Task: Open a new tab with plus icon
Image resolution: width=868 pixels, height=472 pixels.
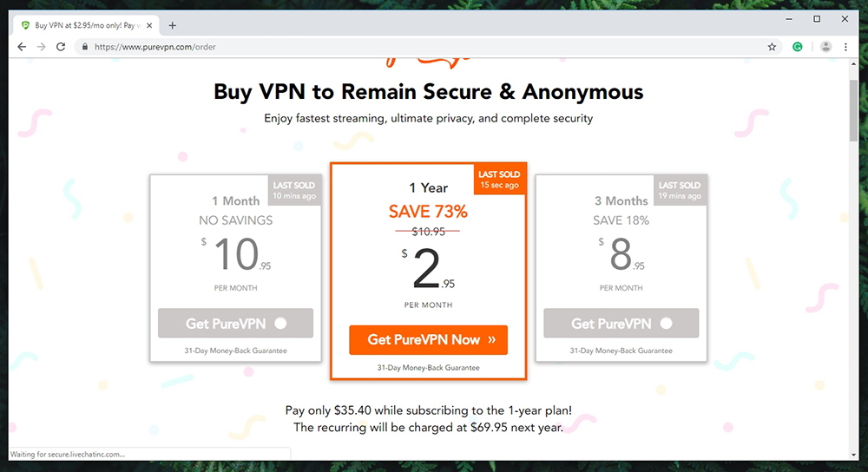Action: point(172,25)
